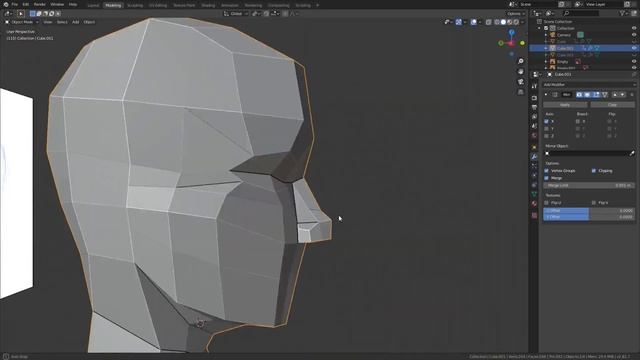Move modifier up arrow button
The height and width of the screenshot is (360, 640).
tap(615, 95)
